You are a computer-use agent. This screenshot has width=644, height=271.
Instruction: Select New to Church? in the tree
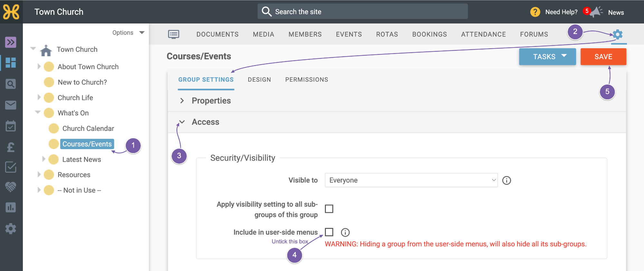point(82,82)
